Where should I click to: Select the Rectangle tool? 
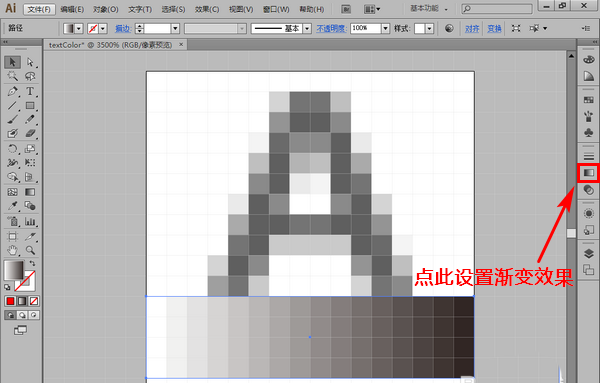30,105
